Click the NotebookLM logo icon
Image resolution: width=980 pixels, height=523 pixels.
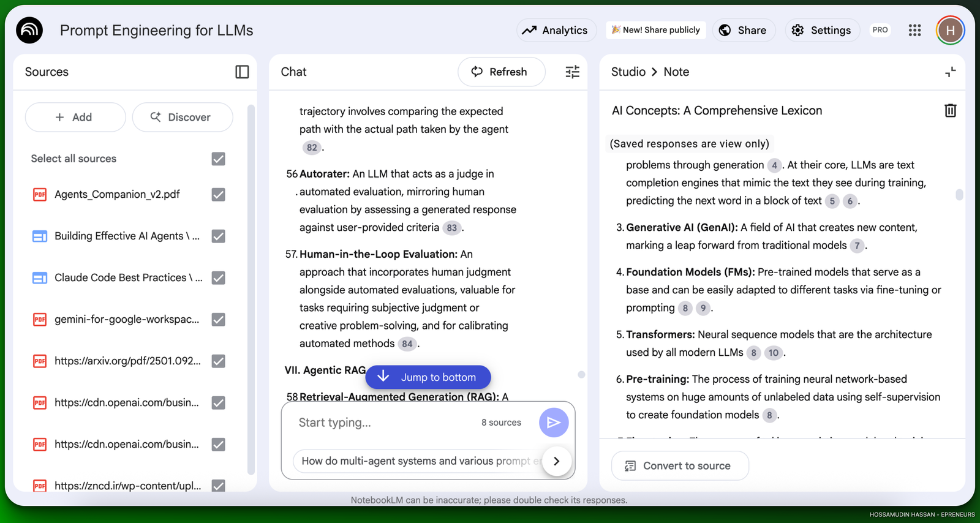(x=29, y=30)
